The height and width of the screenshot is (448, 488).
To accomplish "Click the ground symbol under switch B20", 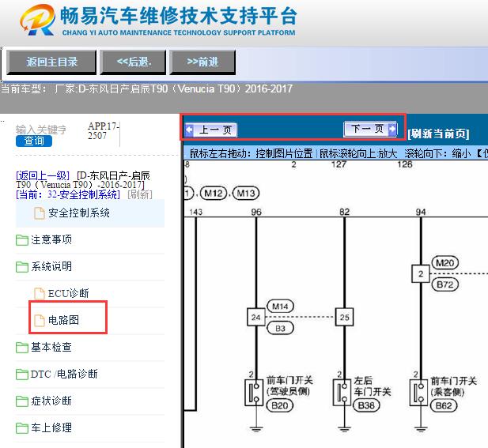I will pos(255,429).
